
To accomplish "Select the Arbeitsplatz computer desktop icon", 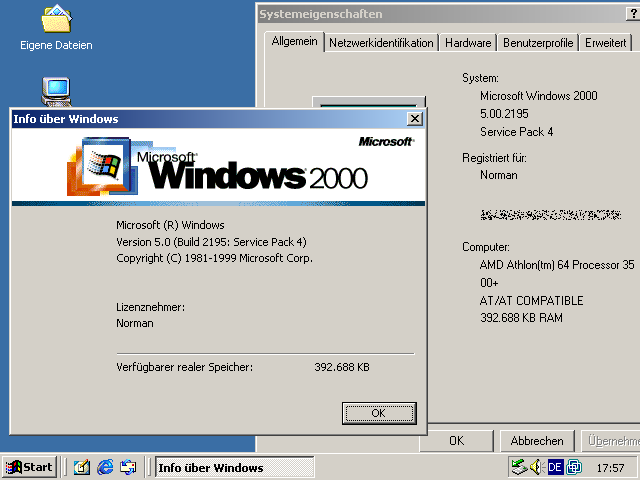I will (56, 91).
